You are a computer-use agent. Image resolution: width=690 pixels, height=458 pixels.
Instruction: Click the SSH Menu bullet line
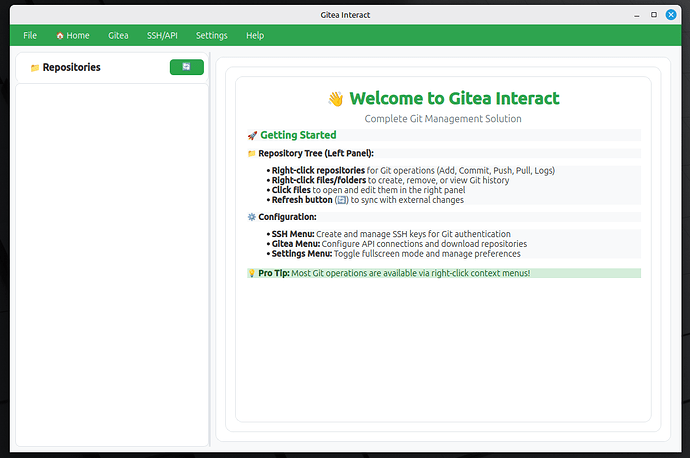(x=391, y=234)
